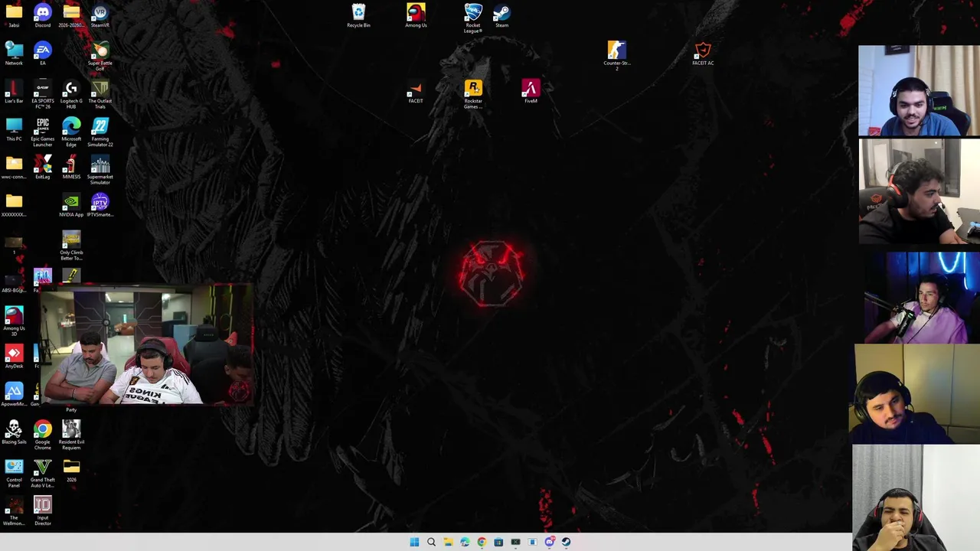Image resolution: width=980 pixels, height=551 pixels.
Task: Open Steam desktop shortcut at top
Action: click(501, 15)
